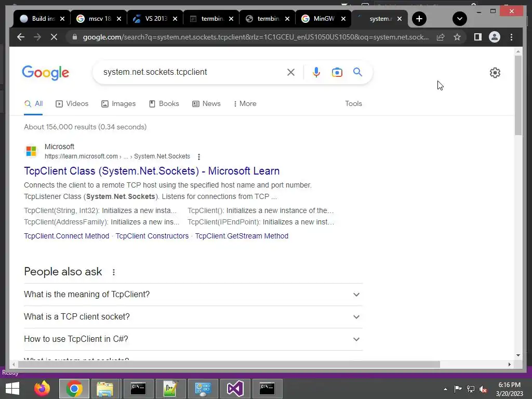
Task: Expand 'How to use TcpClient in C#?'
Action: (193, 339)
